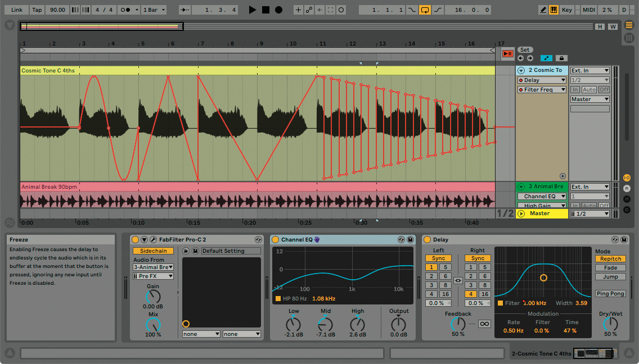Click the Tap tempo button
Screen dimensions: 639x364
pos(37,10)
